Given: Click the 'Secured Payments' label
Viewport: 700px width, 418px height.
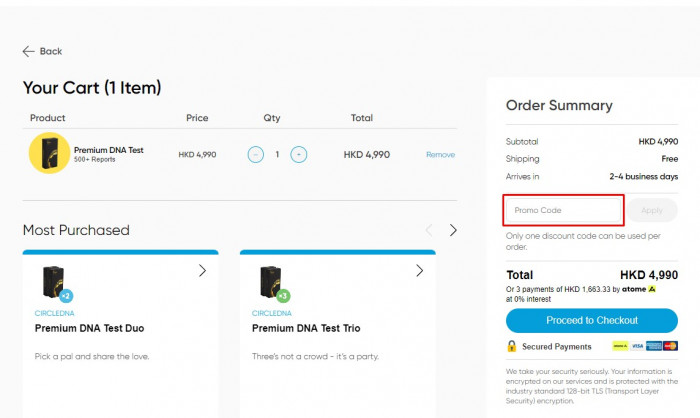Looking at the screenshot, I should tap(557, 347).
